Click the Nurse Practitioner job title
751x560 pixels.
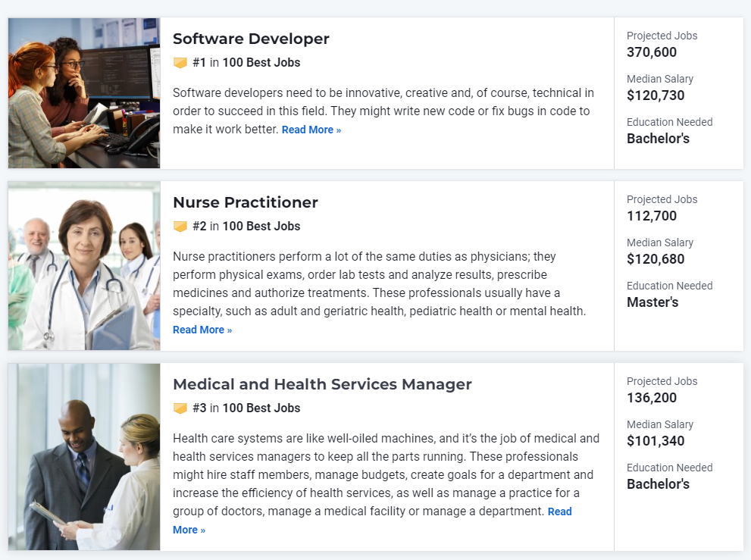[x=246, y=202]
